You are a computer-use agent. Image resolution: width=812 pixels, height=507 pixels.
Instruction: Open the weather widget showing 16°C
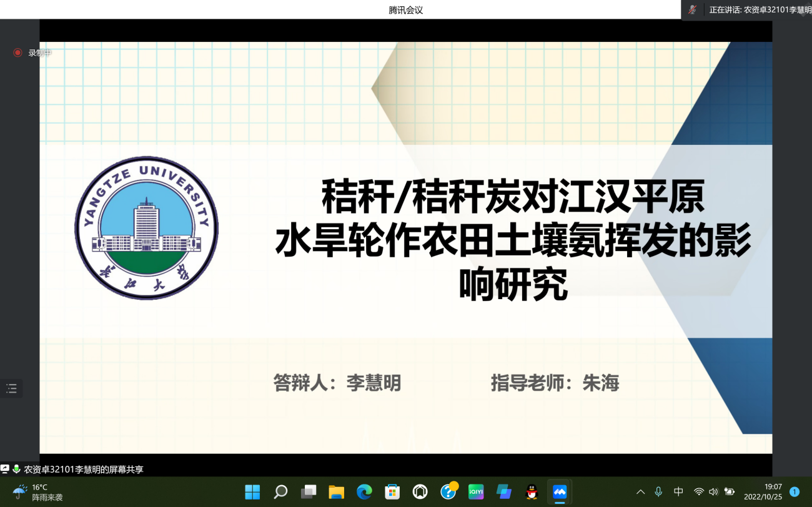coord(39,492)
